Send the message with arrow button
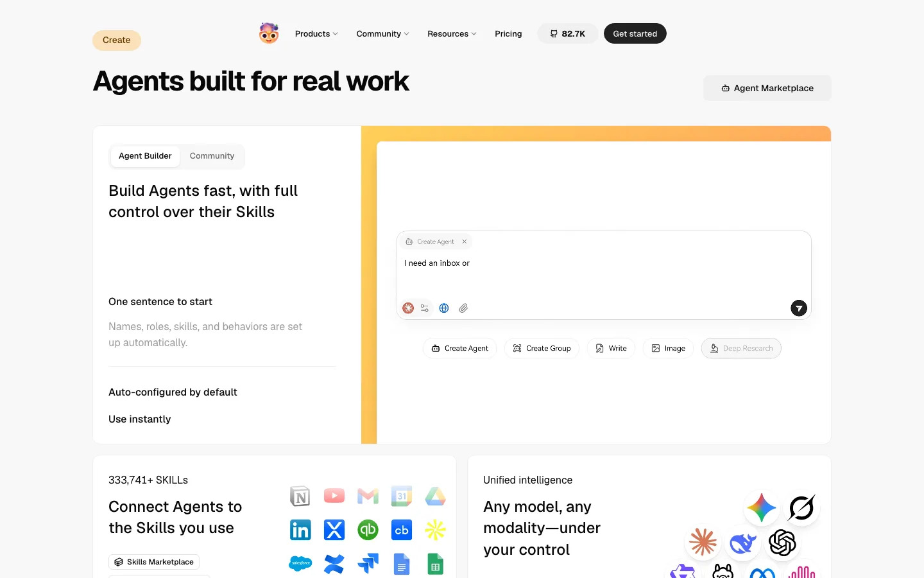This screenshot has width=924, height=578. tap(799, 308)
